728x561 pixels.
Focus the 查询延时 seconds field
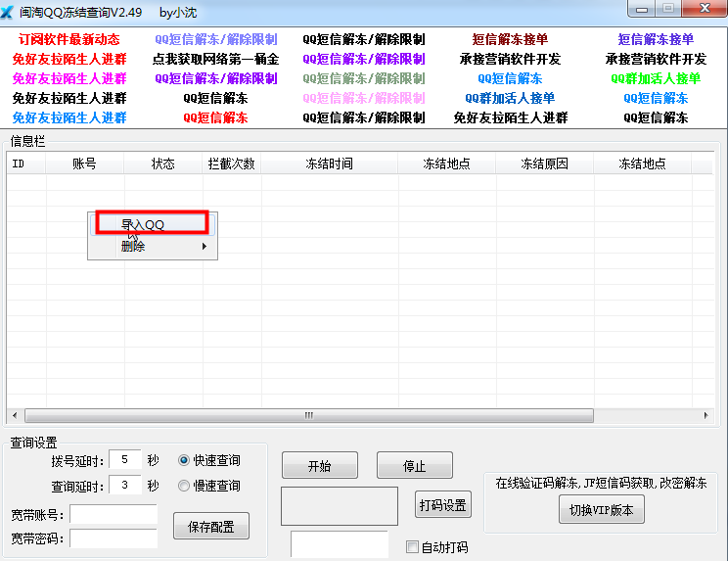(125, 486)
